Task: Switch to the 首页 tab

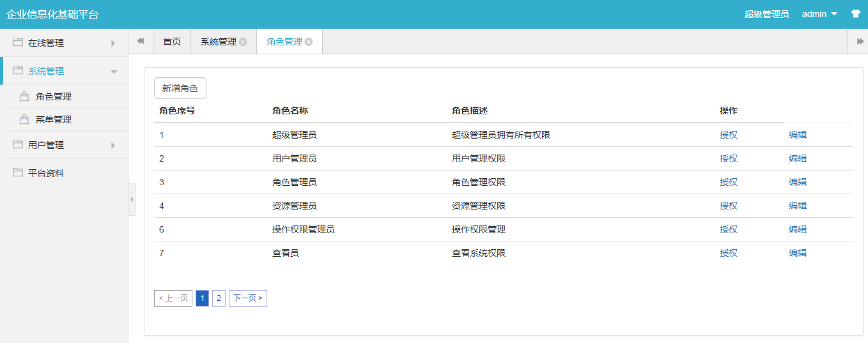Action: 172,42
